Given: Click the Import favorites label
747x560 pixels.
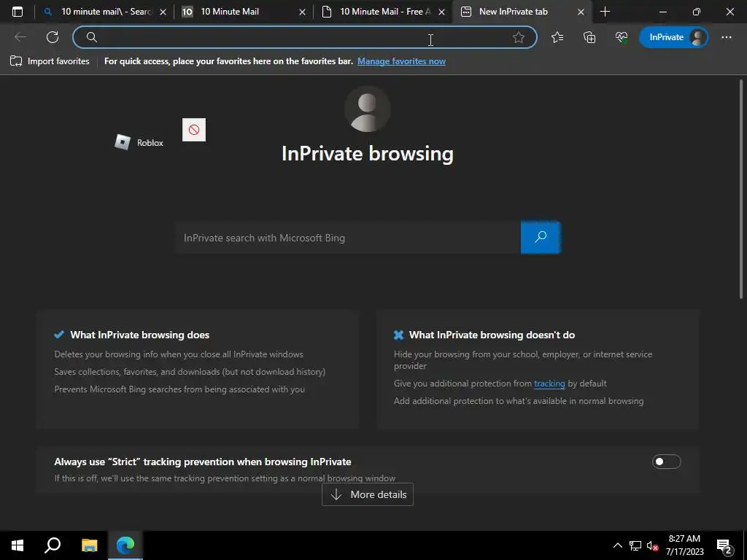Looking at the screenshot, I should (58, 61).
